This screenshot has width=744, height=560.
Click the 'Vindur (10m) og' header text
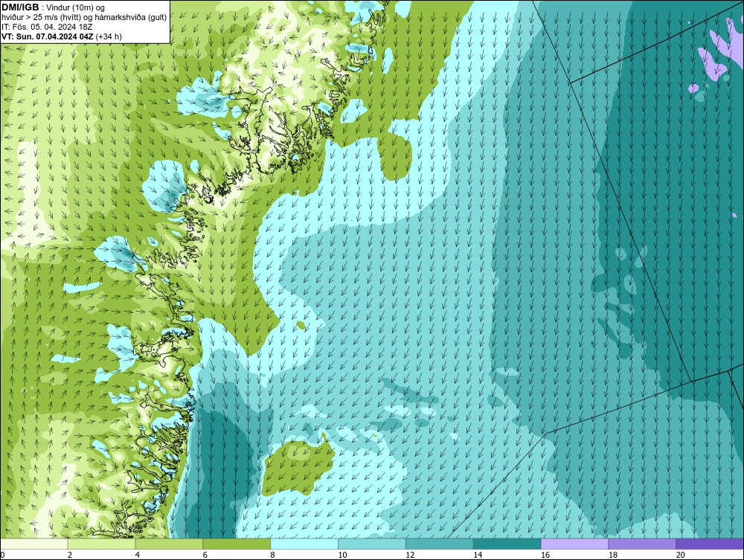tap(75, 8)
